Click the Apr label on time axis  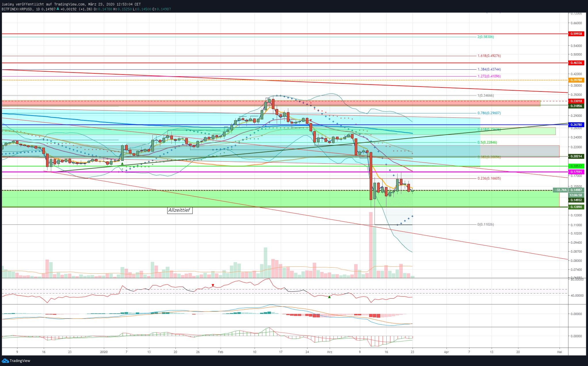click(446, 352)
